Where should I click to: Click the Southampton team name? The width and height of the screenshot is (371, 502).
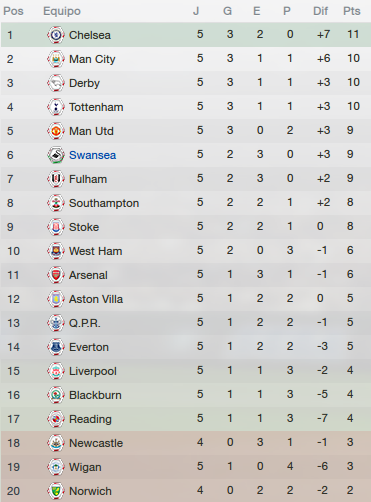click(104, 203)
